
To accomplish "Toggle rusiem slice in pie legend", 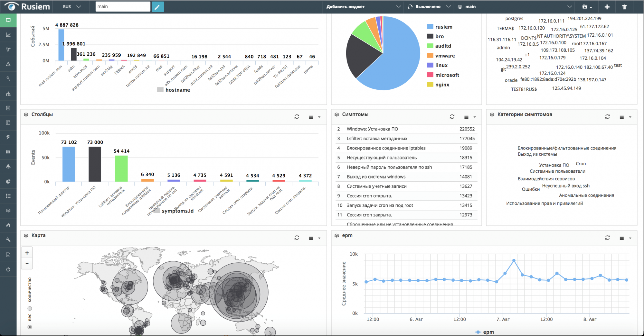I will pos(440,27).
